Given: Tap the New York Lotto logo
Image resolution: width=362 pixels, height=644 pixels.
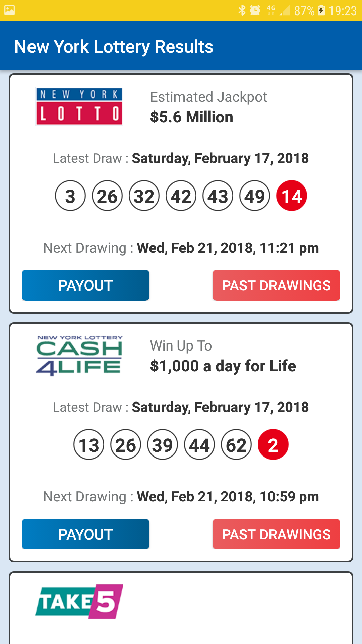Looking at the screenshot, I should [x=79, y=107].
